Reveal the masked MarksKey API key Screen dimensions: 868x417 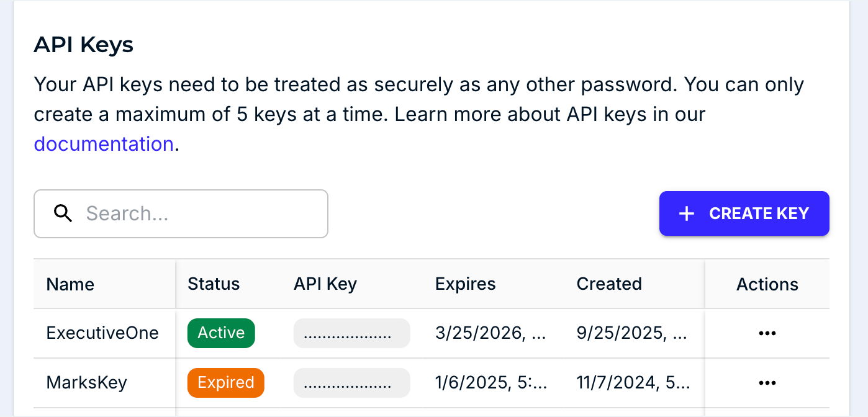[x=351, y=383]
